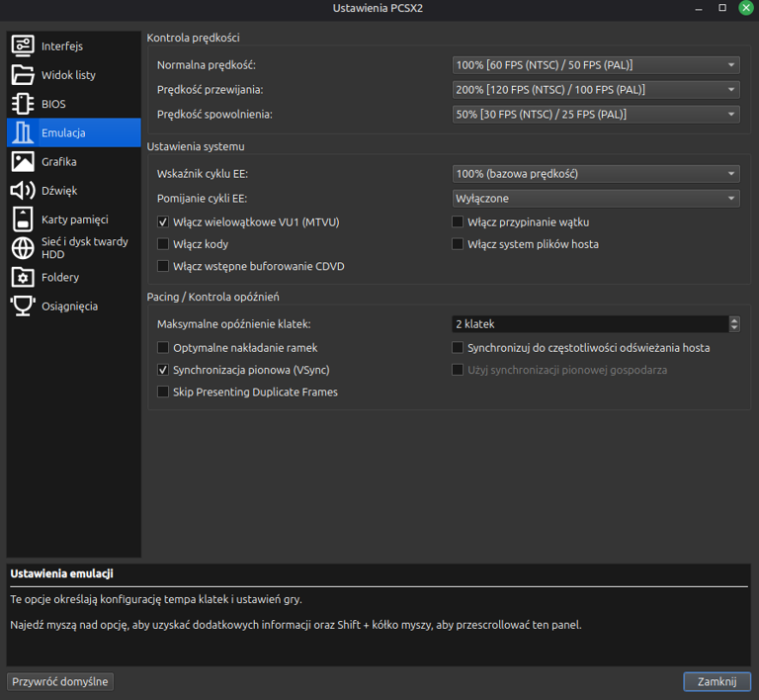Open the Karty pamięci memory card icon
This screenshot has height=700, width=759.
pyautogui.click(x=23, y=219)
